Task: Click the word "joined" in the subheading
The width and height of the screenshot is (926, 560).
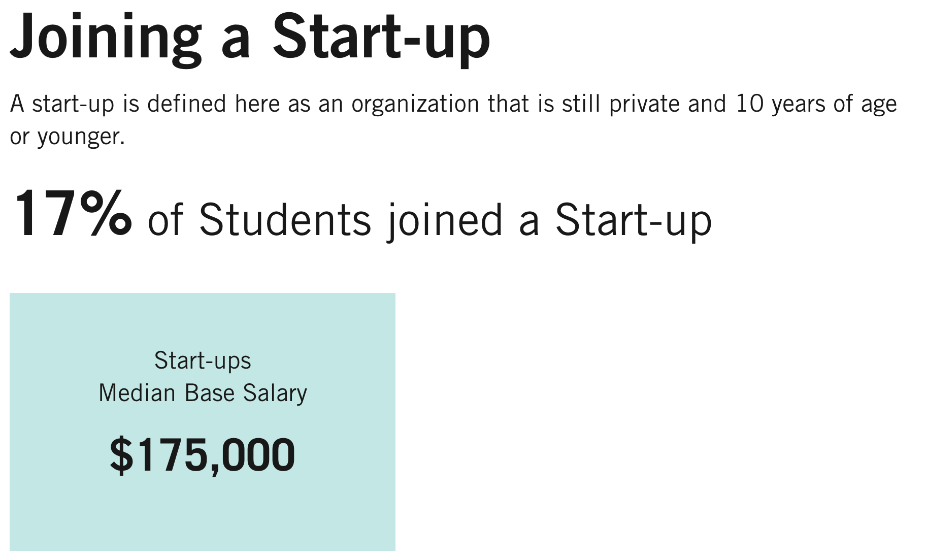Action: [x=446, y=220]
